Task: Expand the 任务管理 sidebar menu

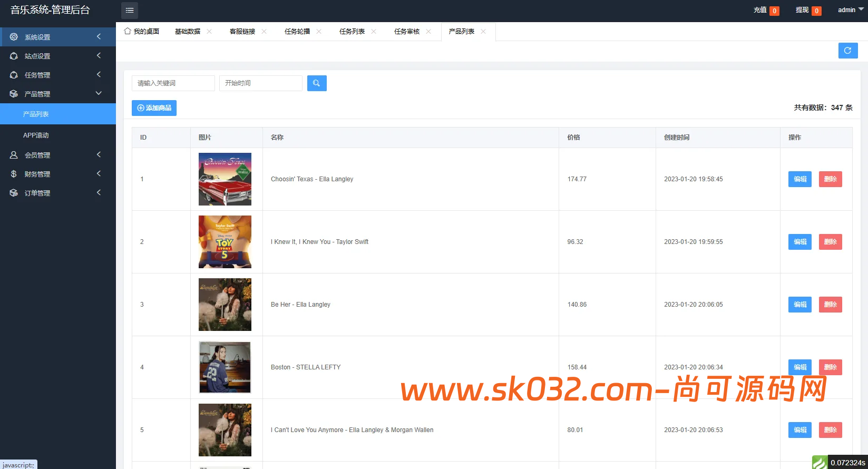Action: coord(58,75)
